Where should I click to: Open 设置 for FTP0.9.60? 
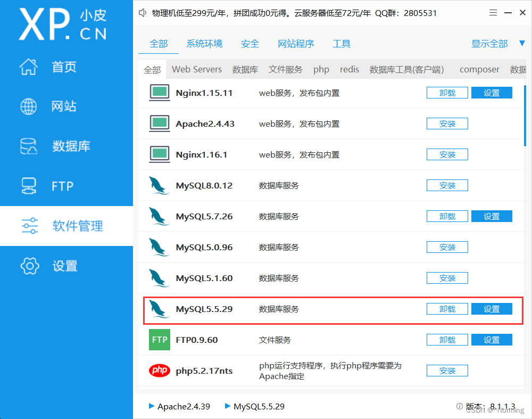[x=492, y=340]
